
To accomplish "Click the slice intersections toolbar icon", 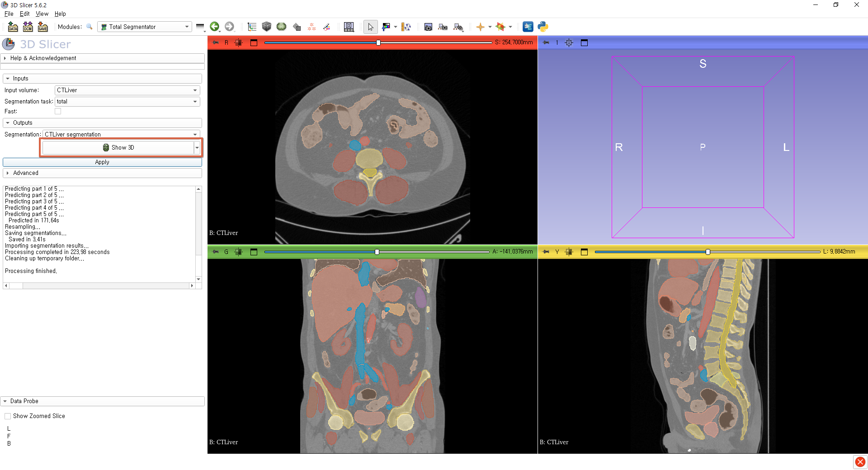I will click(x=500, y=27).
